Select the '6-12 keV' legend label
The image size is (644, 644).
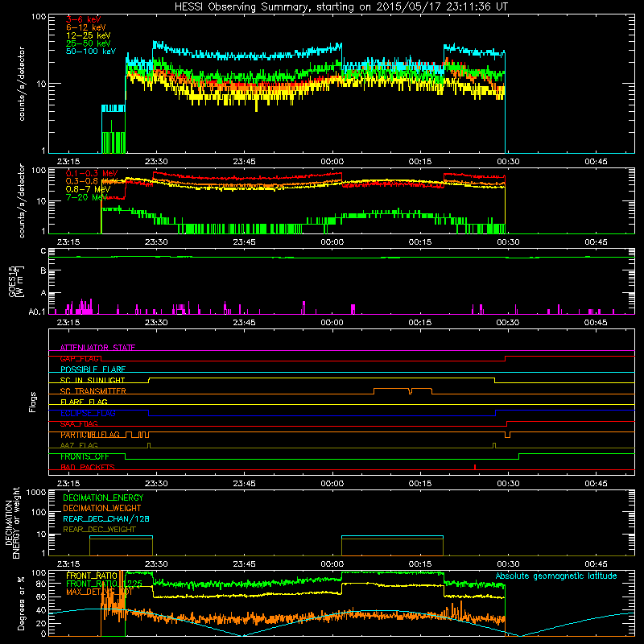[x=86, y=27]
